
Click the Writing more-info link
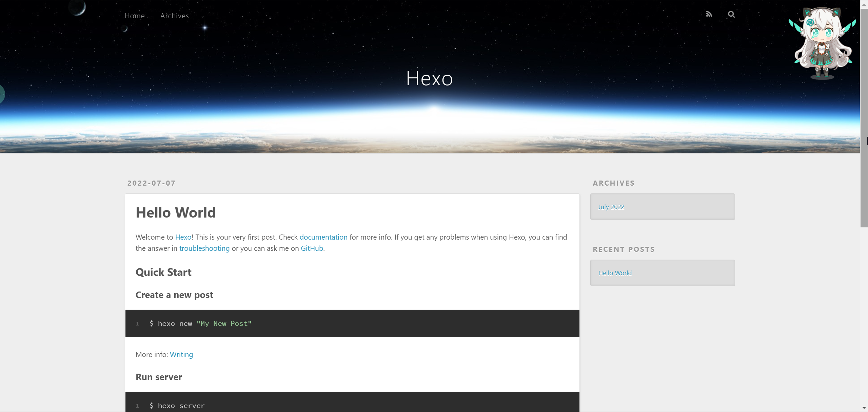181,355
